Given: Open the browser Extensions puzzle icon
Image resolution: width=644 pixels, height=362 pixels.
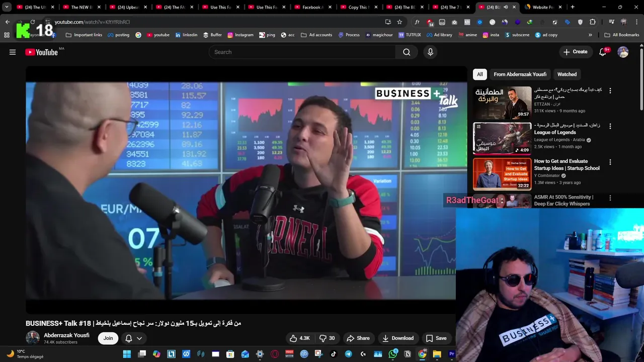Looking at the screenshot, I should coord(593,22).
